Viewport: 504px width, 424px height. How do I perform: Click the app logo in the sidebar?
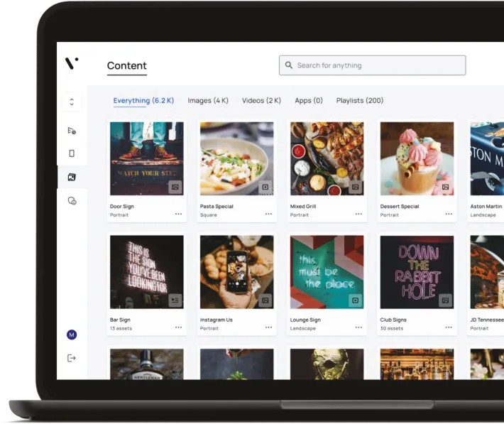tap(72, 64)
